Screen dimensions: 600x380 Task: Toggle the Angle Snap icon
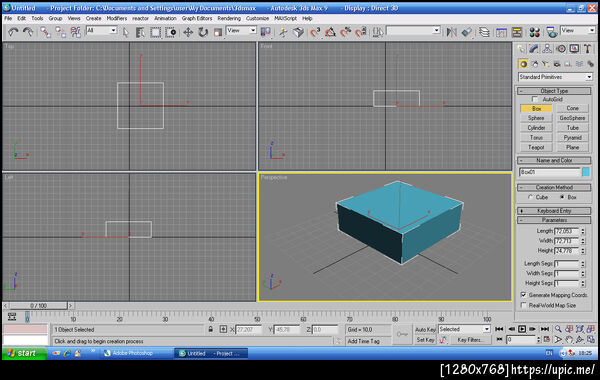pos(330,33)
